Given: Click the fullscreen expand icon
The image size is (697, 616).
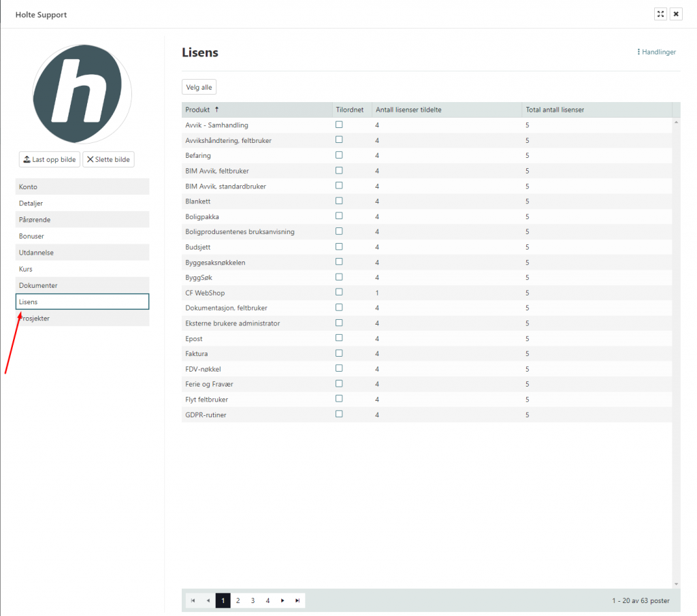Looking at the screenshot, I should point(660,14).
